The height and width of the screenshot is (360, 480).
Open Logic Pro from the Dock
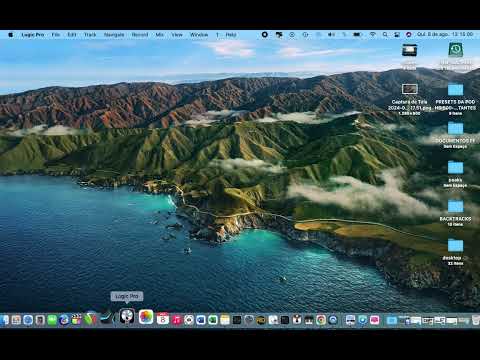pyautogui.click(x=127, y=316)
